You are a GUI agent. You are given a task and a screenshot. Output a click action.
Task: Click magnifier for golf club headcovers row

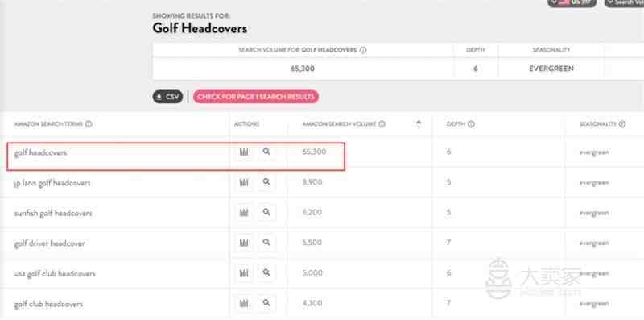click(x=266, y=304)
